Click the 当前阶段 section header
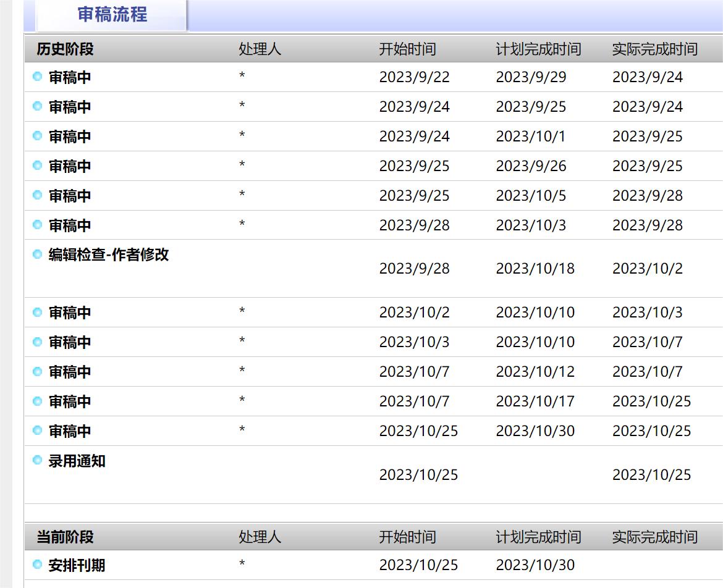Viewport: 723px width, 588px height. point(65,537)
